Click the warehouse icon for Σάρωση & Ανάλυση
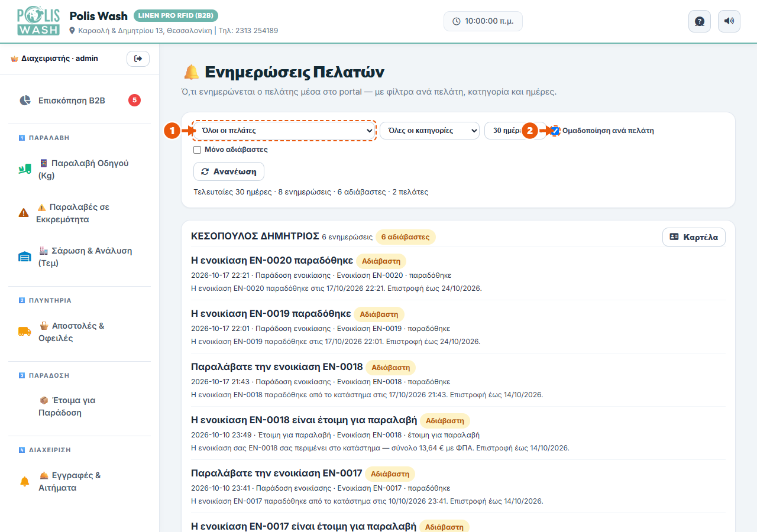Screen dimensions: 757x532 pyautogui.click(x=25, y=257)
